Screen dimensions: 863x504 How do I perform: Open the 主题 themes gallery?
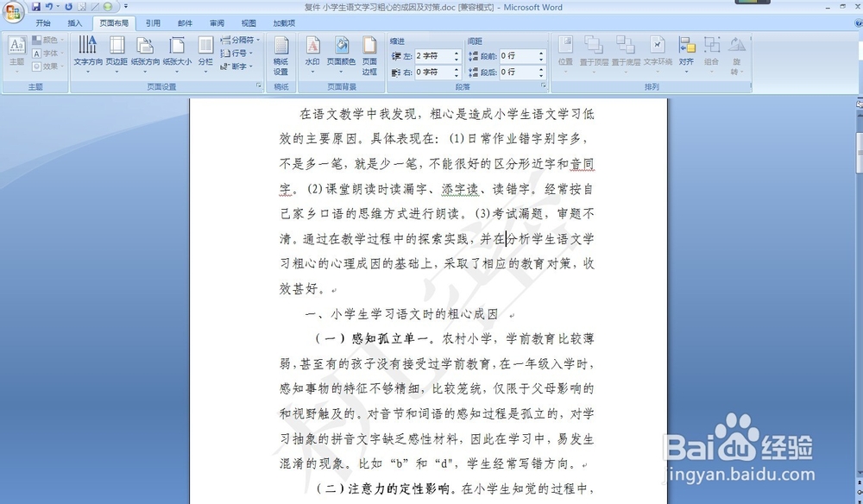[16, 54]
